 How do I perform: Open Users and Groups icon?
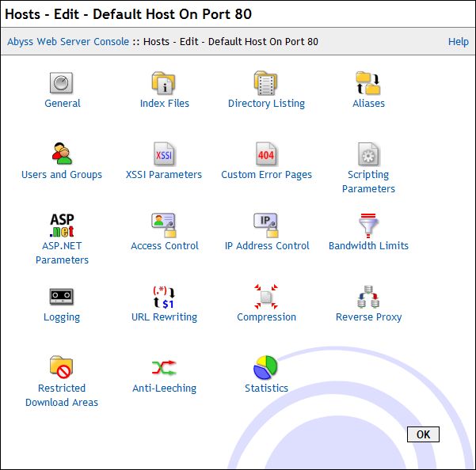tap(62, 154)
